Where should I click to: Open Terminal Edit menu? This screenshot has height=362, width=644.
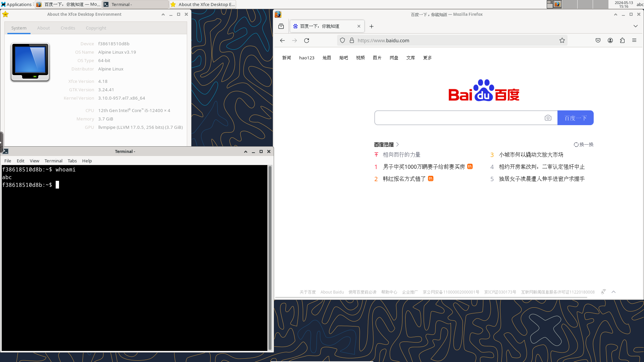coord(20,161)
